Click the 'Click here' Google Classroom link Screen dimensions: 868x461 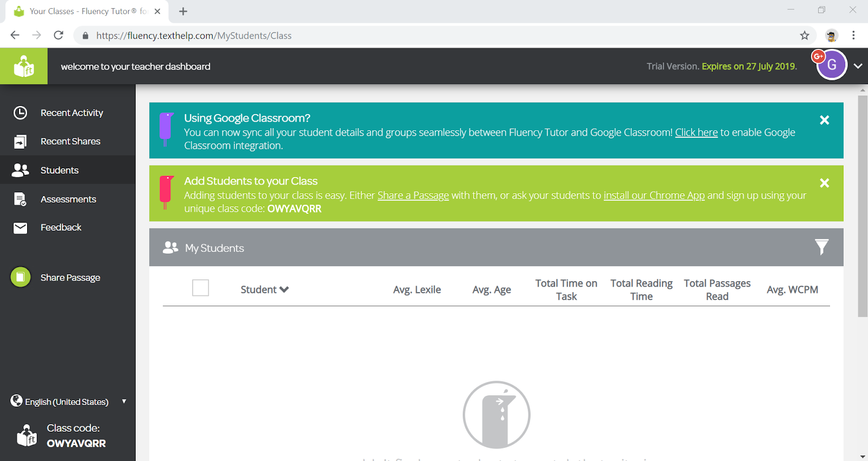(696, 132)
